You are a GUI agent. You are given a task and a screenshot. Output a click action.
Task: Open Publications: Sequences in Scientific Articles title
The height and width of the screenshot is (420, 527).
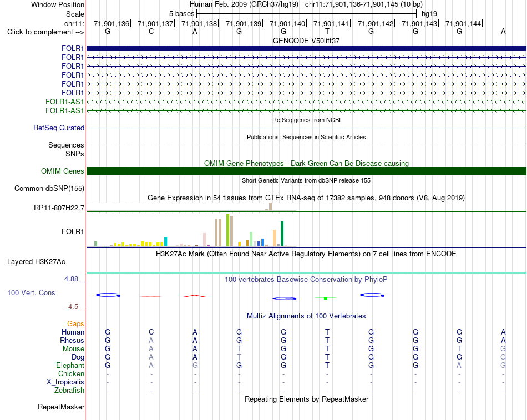(x=306, y=137)
